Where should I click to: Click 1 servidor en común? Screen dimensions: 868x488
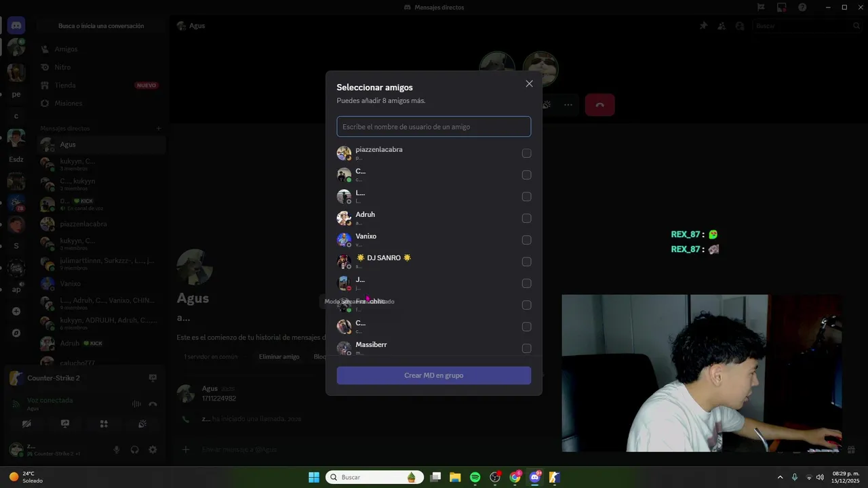(211, 357)
